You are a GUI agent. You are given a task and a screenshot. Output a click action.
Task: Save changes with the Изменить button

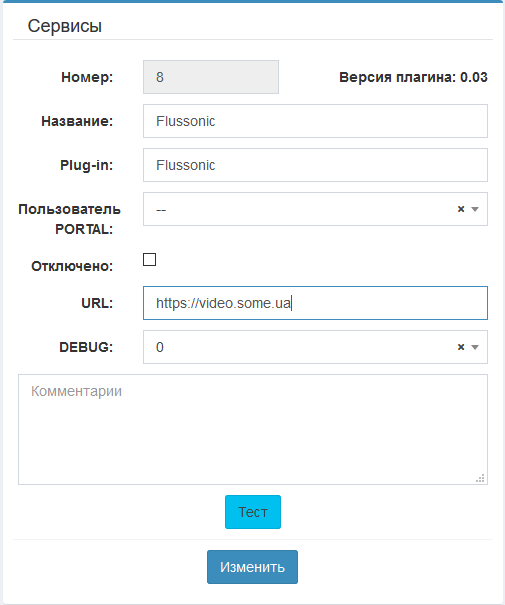click(x=252, y=567)
